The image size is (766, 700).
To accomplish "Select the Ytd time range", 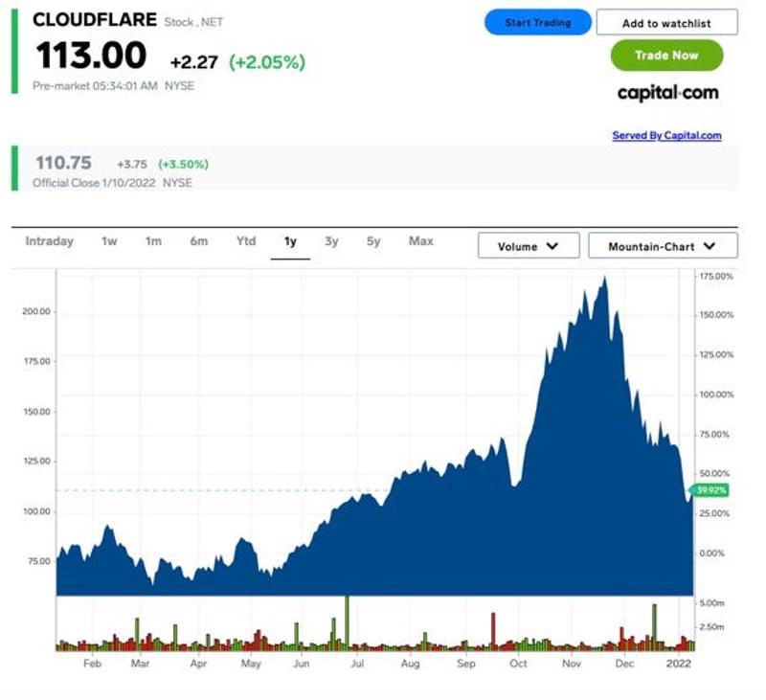I will (x=246, y=241).
